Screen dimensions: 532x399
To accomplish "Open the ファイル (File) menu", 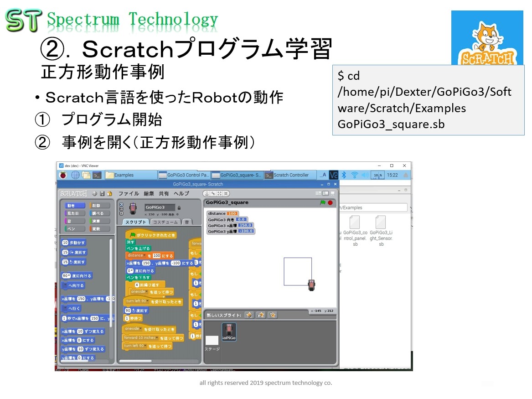I will point(129,193).
